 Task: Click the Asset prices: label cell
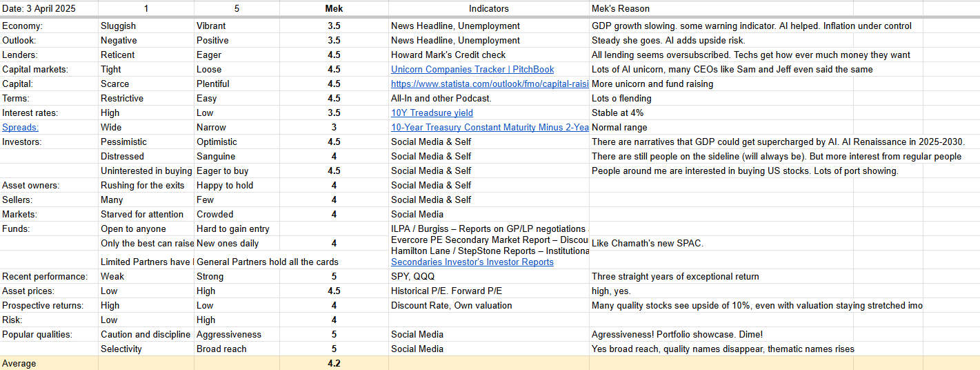[49, 291]
